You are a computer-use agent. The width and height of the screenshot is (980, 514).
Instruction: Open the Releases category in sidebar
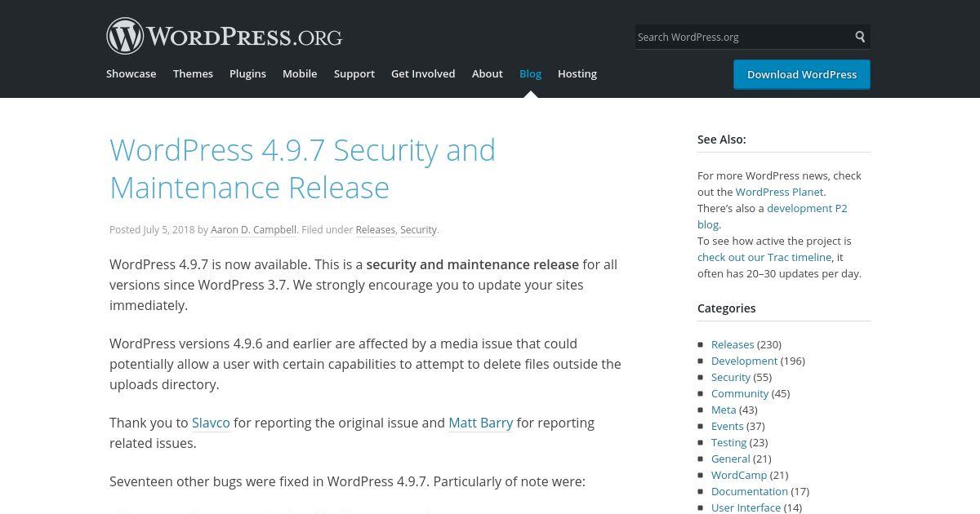pyautogui.click(x=733, y=344)
